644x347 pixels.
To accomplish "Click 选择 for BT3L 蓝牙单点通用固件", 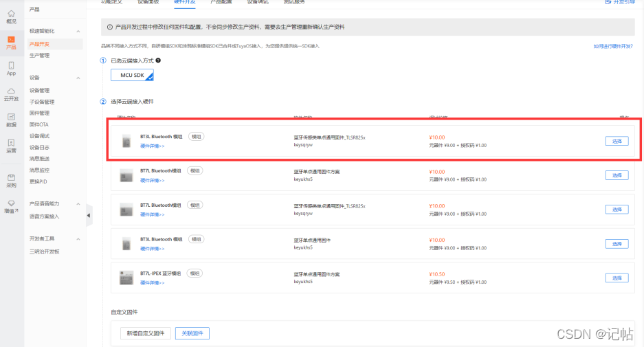I will point(617,244).
